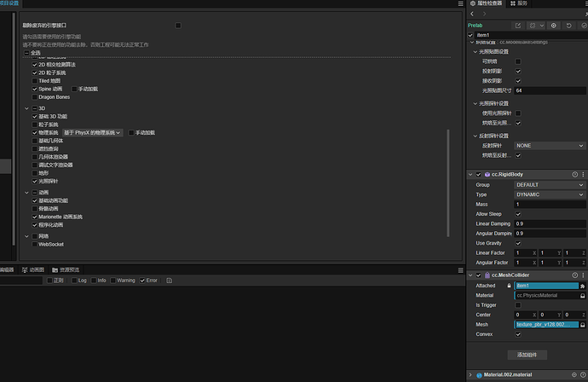This screenshot has width=588, height=382.
Task: Click the prefab locate target icon
Action: (x=554, y=26)
